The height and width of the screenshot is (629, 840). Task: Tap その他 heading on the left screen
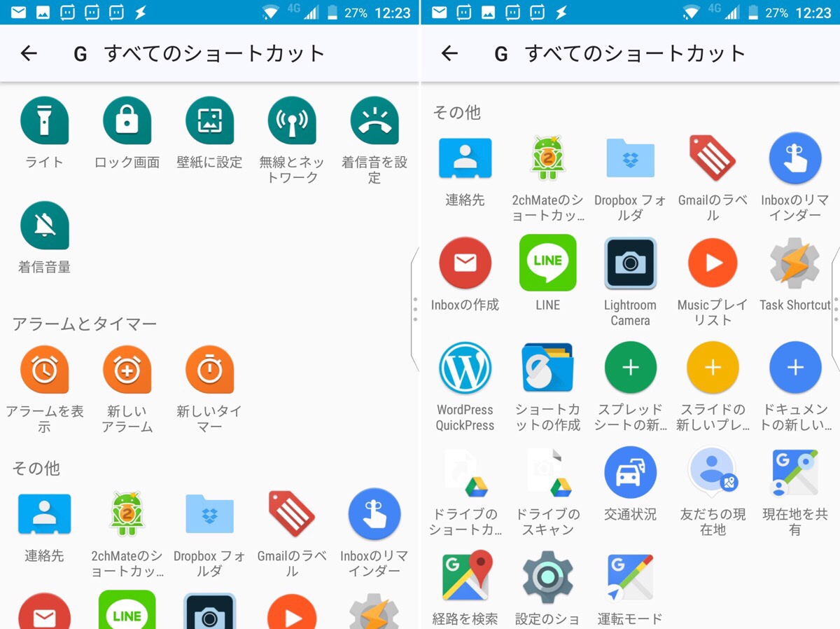coord(36,468)
